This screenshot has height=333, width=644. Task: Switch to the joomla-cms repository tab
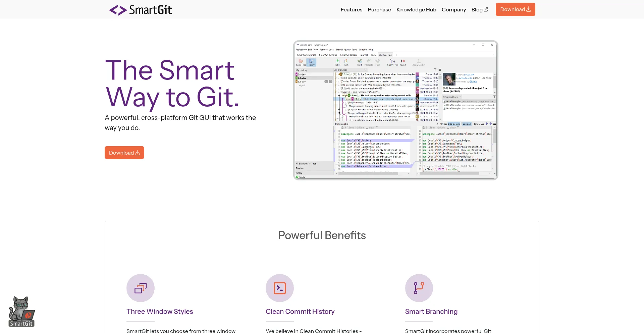click(x=385, y=55)
